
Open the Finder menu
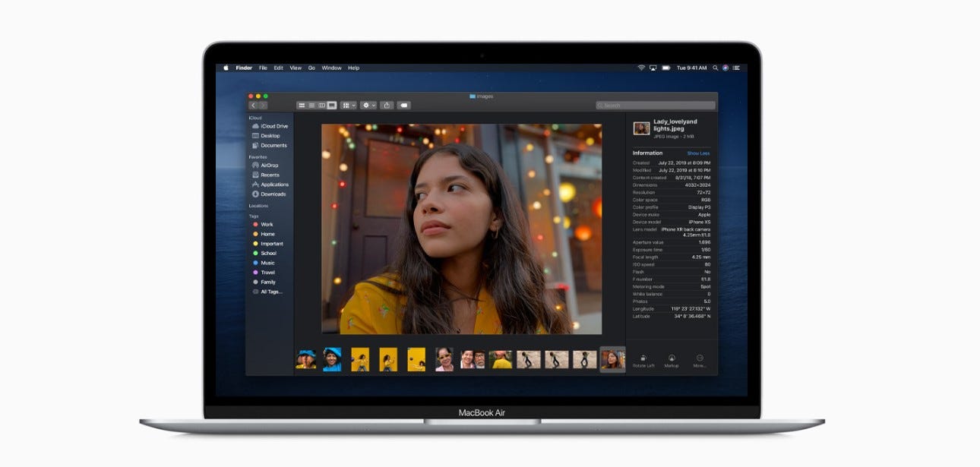point(244,68)
